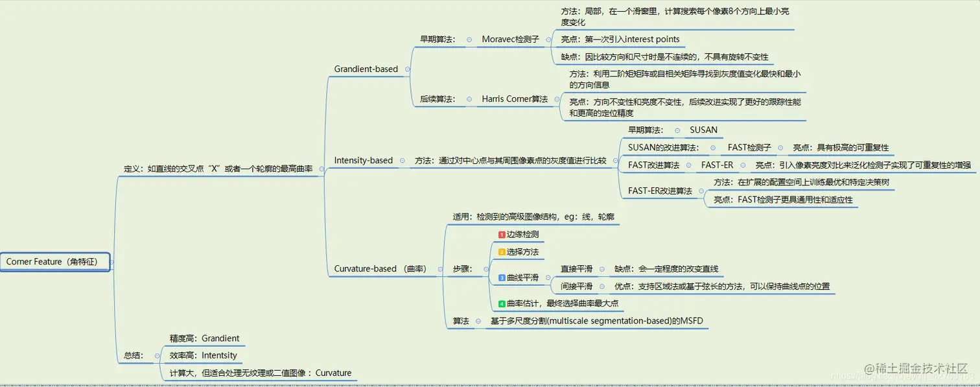Screen dimensions: 980x387
Task: Select the root node Corner Feature（角特征）
Action: [x=55, y=262]
